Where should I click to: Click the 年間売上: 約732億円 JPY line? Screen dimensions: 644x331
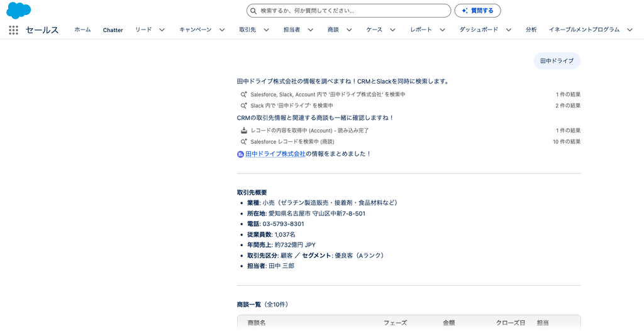point(281,246)
